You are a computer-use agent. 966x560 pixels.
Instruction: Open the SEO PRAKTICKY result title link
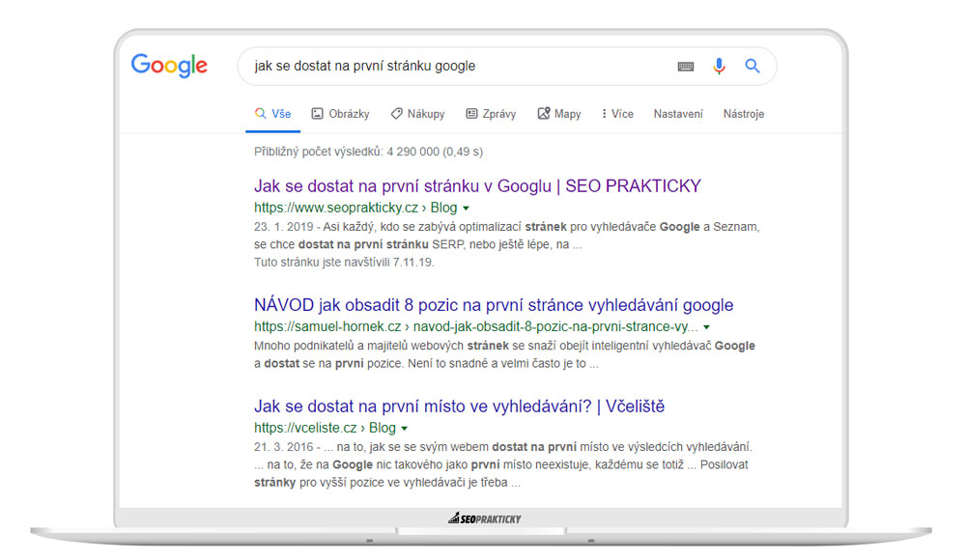click(x=477, y=186)
